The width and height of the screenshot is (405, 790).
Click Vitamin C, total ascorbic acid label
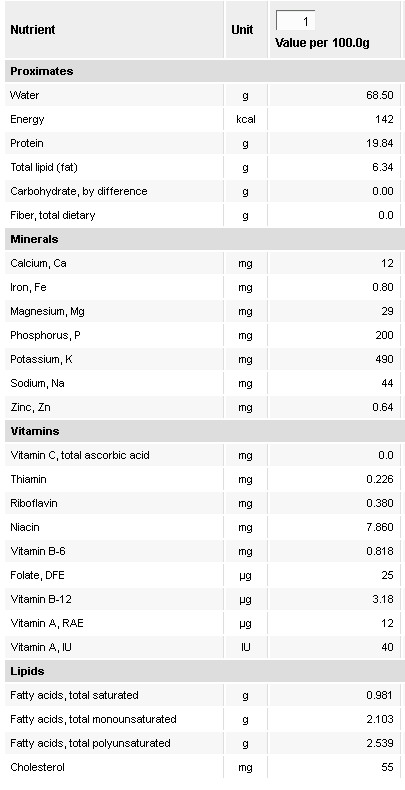coord(80,455)
